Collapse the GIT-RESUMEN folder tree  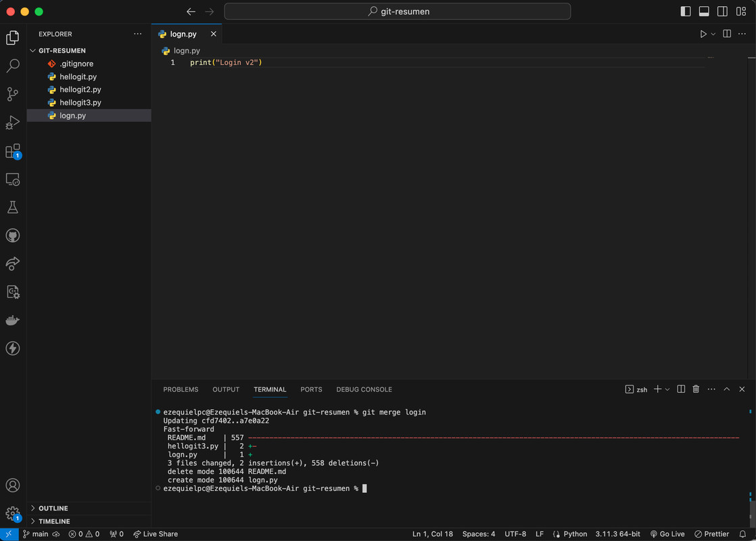tap(32, 51)
